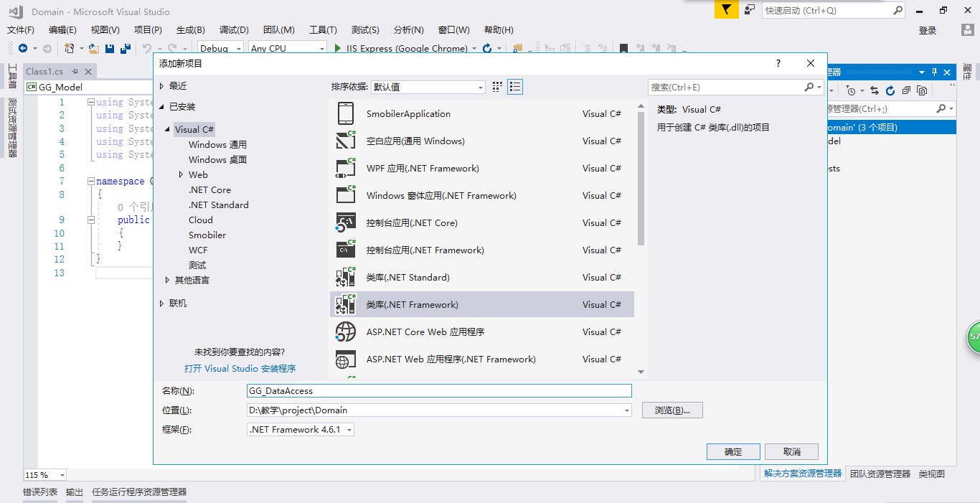Click the send feedback icon
Screen dimensions: 980x503
pos(750,10)
